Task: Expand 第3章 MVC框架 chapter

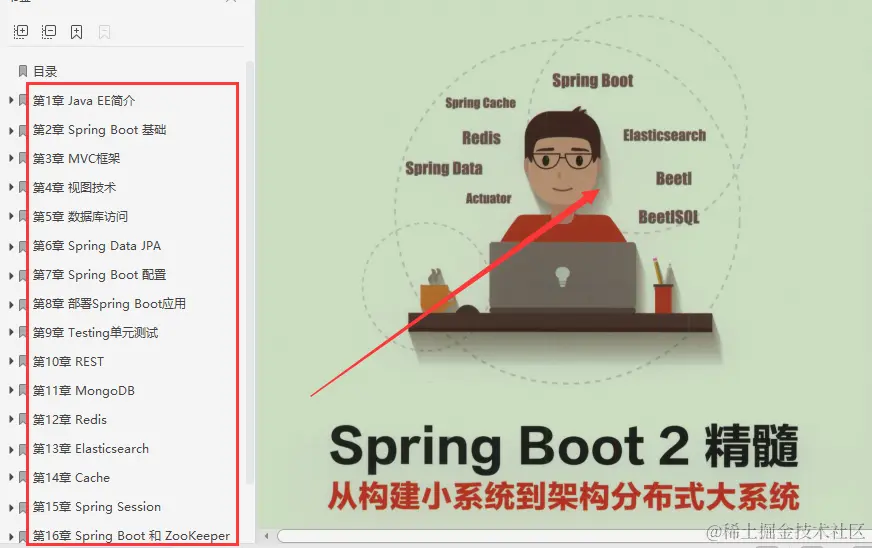Action: 11,159
